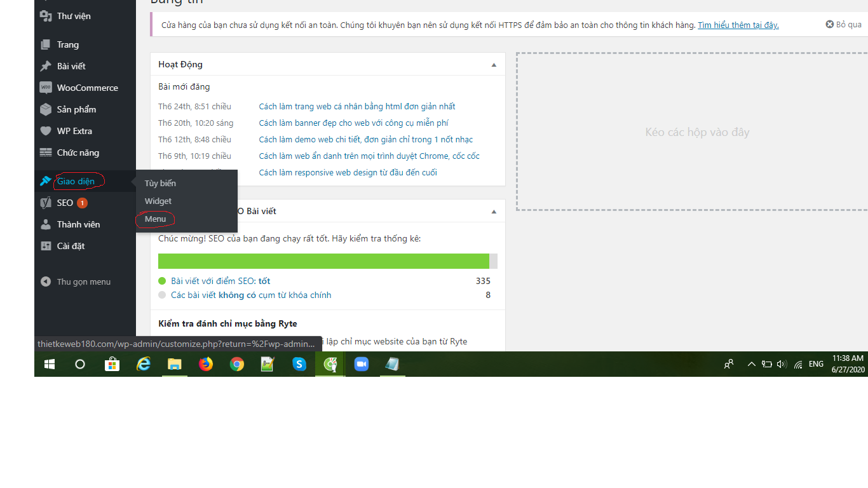Open Widget from the Giao diện submenu
Viewport: 868px width, 488px height.
tap(158, 201)
